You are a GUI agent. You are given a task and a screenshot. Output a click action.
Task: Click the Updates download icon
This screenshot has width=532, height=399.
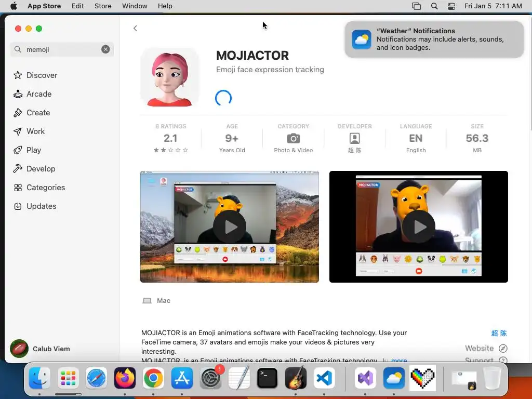(x=18, y=206)
